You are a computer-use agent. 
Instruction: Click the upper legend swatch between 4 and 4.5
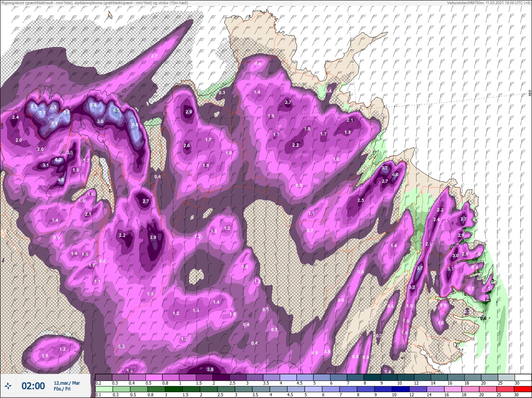click(x=289, y=377)
